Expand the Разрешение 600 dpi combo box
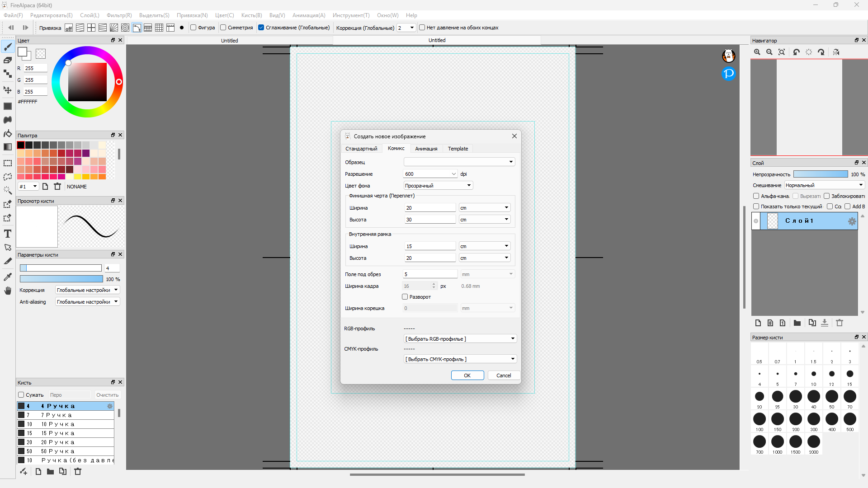Screen dimensions: 868x488 click(x=453, y=174)
